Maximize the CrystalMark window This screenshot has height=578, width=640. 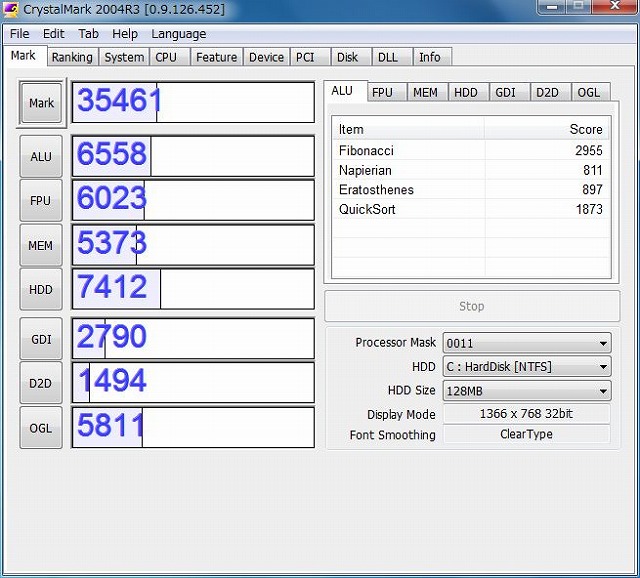(578, 7)
